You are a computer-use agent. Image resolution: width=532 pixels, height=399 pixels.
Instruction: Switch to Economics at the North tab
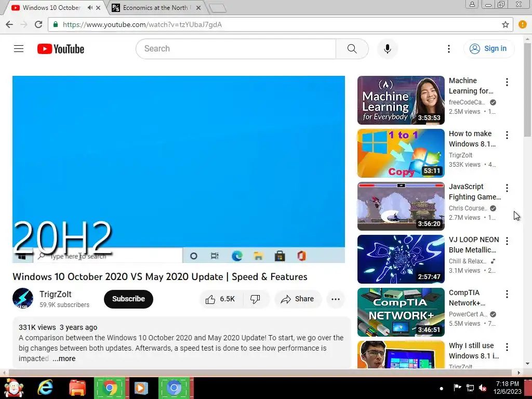click(155, 7)
